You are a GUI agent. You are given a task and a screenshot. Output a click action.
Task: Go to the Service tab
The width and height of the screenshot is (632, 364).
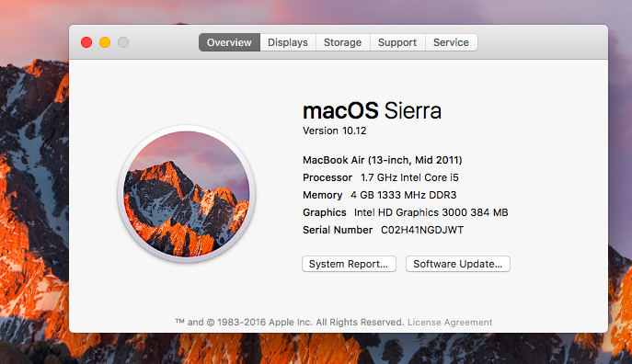[x=451, y=42]
